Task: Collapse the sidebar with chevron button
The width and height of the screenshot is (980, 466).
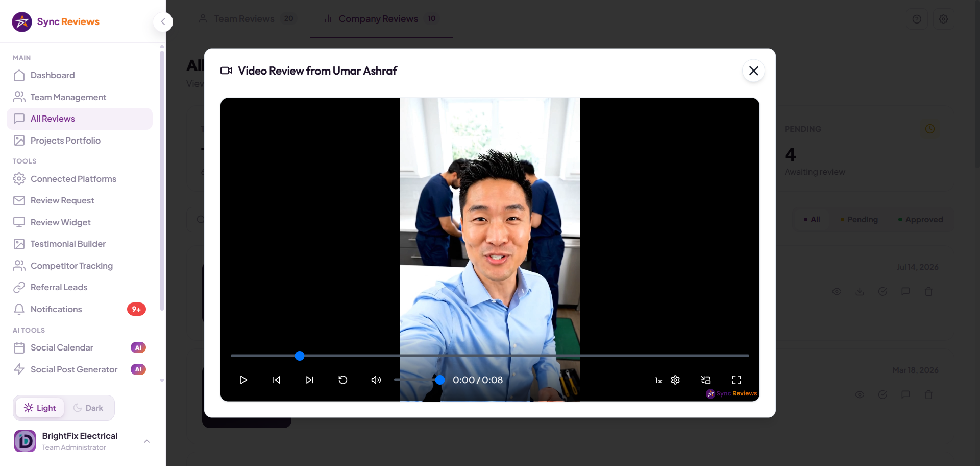Action: click(x=163, y=21)
